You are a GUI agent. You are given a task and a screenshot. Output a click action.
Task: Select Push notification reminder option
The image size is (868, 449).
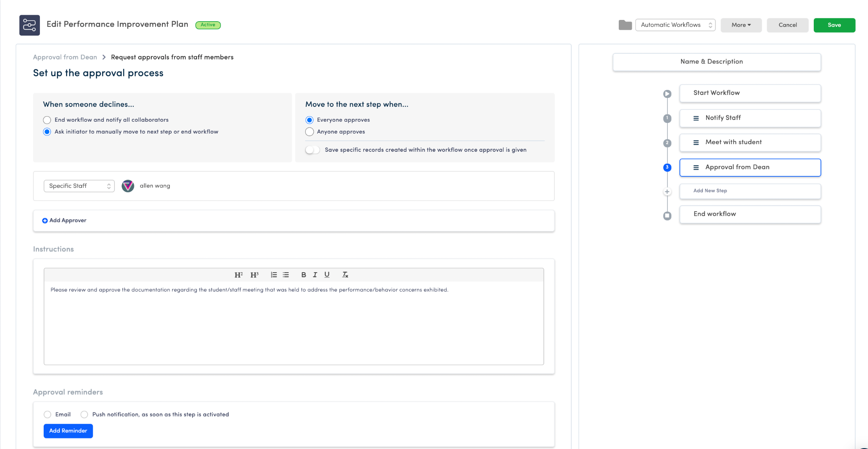pos(84,415)
